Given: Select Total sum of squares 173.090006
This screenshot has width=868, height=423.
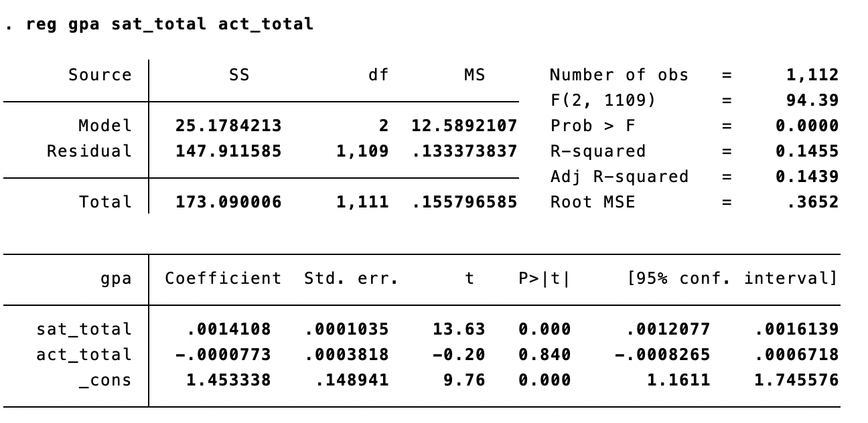Looking at the screenshot, I should point(228,202).
